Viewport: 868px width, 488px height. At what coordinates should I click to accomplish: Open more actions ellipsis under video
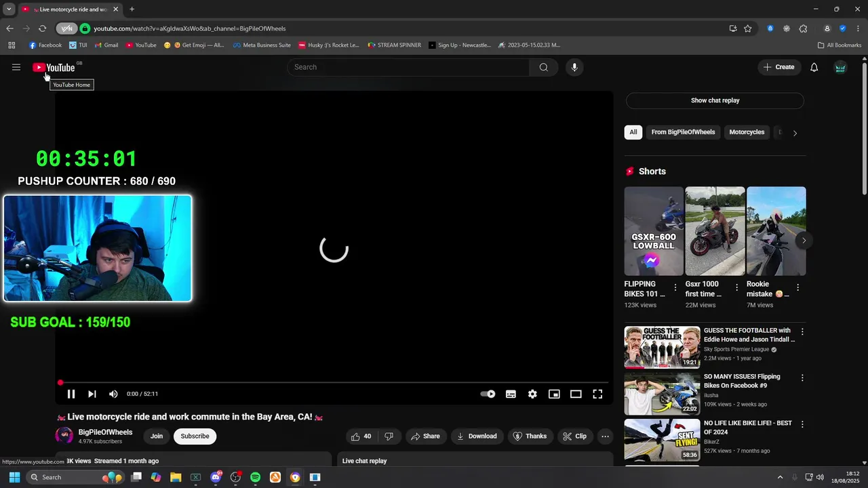[x=606, y=436]
